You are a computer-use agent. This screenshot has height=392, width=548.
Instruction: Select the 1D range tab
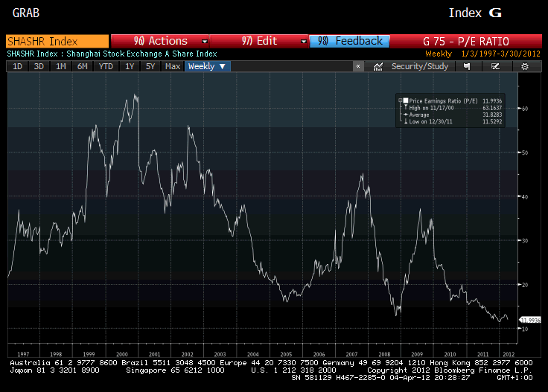click(x=17, y=66)
